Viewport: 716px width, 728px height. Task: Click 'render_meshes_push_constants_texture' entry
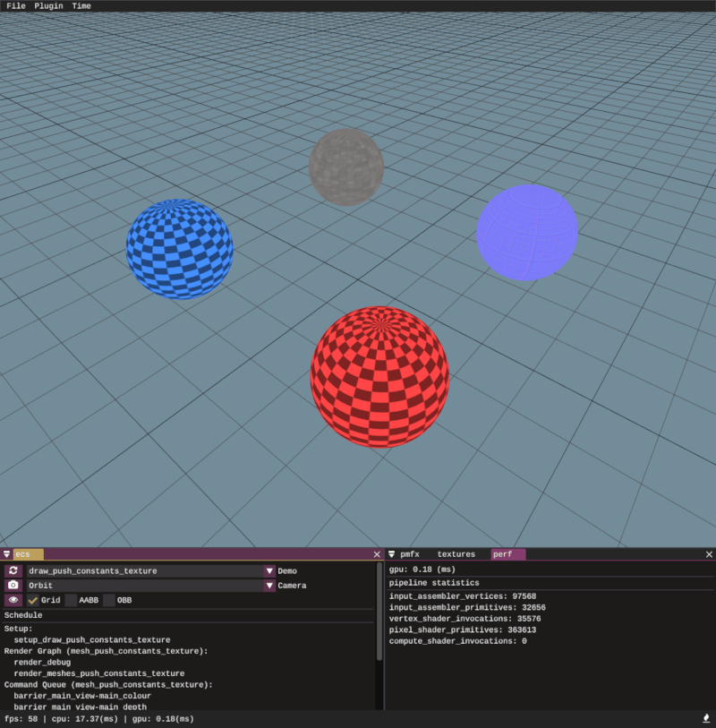pyautogui.click(x=99, y=673)
